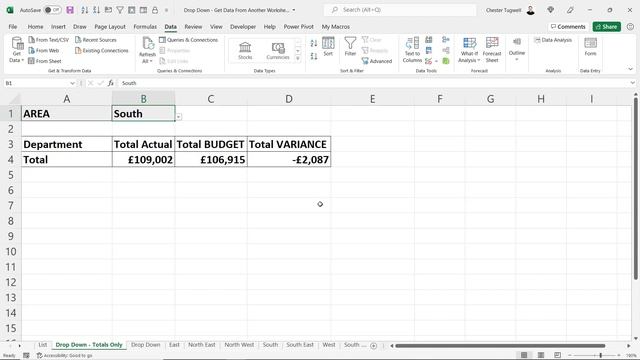640x360 pixels.
Task: Open Existing Connections
Action: pos(102,51)
